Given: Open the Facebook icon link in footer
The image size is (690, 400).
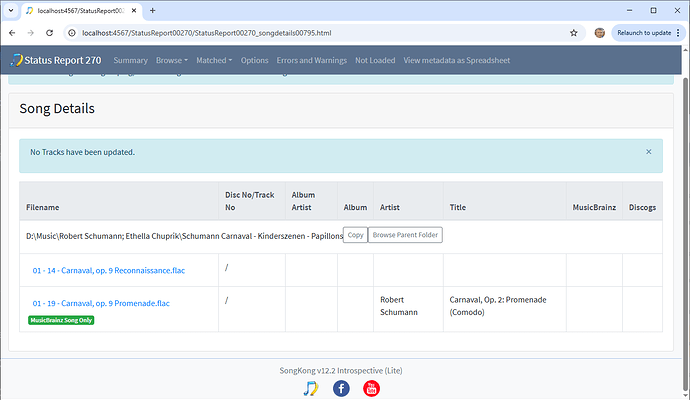Looking at the screenshot, I should 341,388.
